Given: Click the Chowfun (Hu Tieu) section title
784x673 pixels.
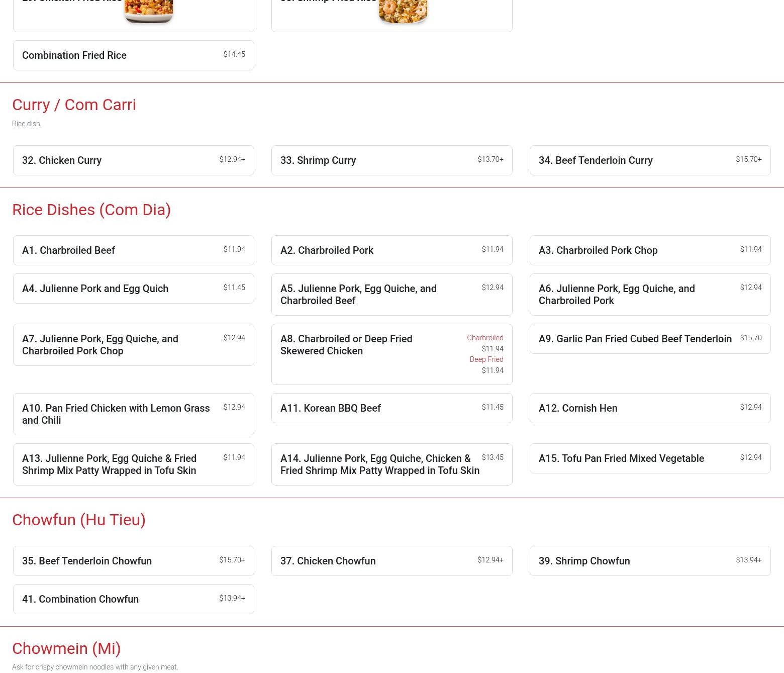Looking at the screenshot, I should click(x=79, y=520).
